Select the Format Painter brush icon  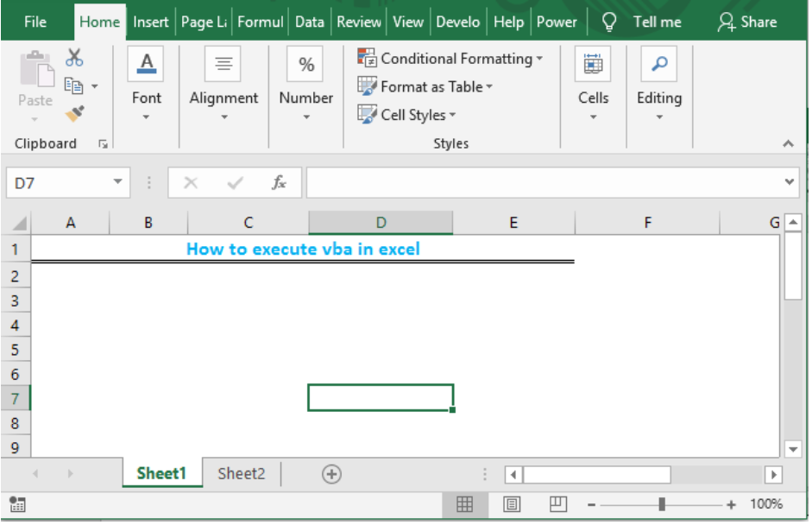pos(74,113)
